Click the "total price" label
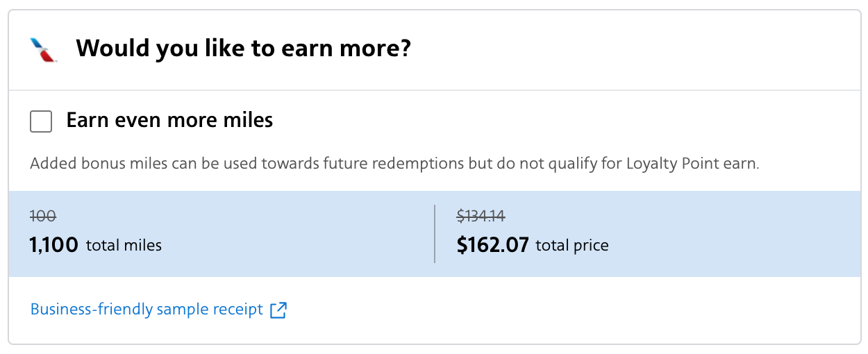 point(572,245)
